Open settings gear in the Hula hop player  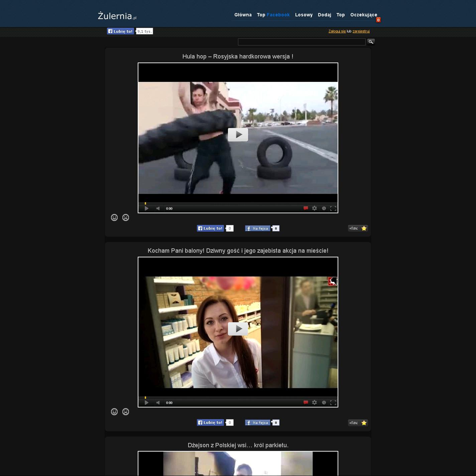pyautogui.click(x=315, y=208)
